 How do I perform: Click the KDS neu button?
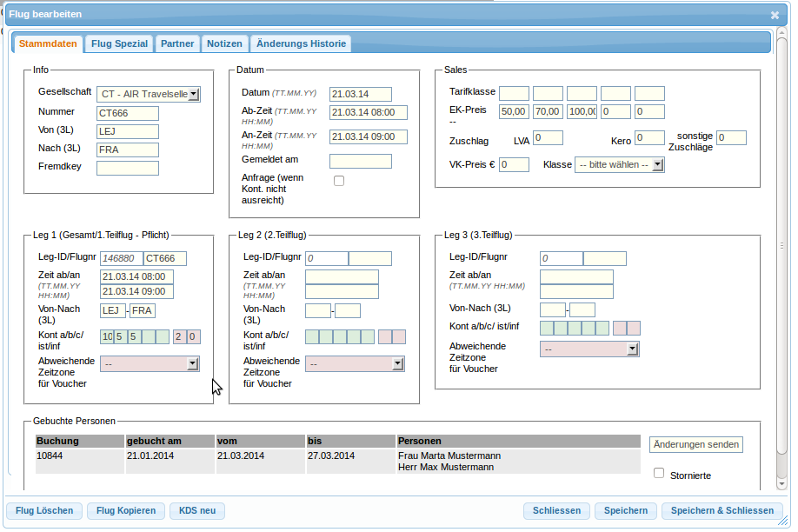tap(197, 510)
